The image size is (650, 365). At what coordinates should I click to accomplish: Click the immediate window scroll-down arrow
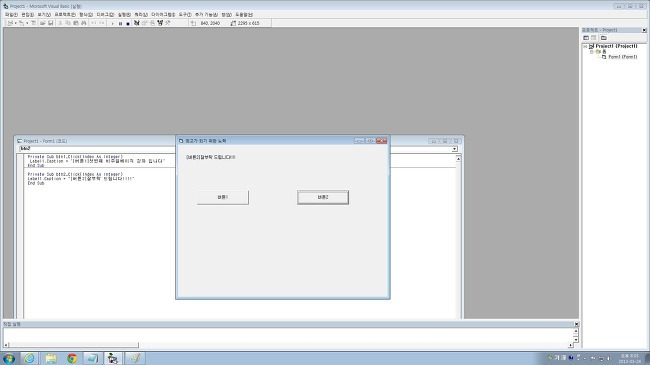coord(576,340)
